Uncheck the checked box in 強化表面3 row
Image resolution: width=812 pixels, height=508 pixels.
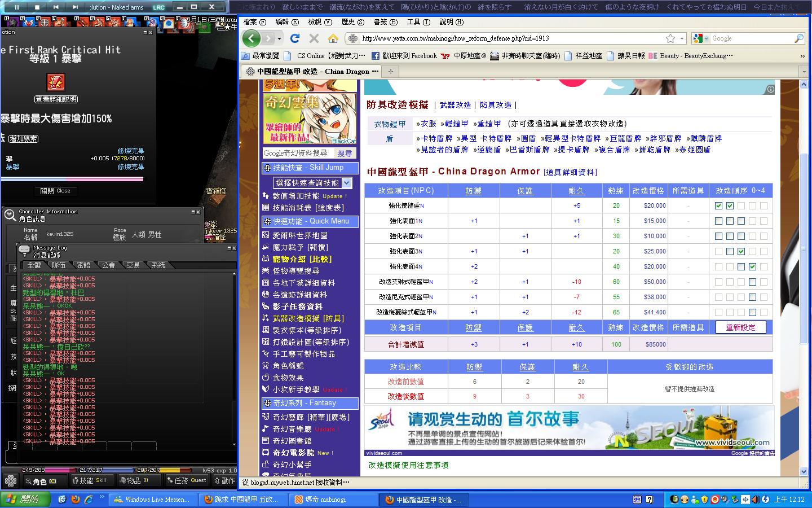point(741,251)
